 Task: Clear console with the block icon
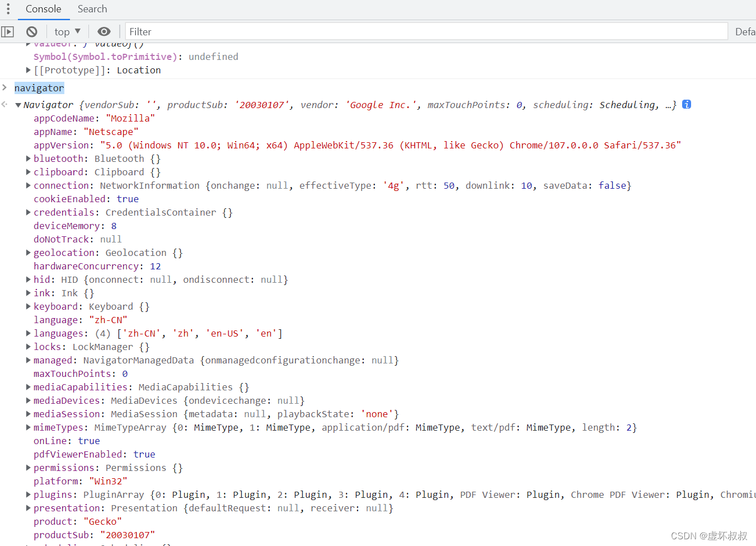click(x=32, y=32)
